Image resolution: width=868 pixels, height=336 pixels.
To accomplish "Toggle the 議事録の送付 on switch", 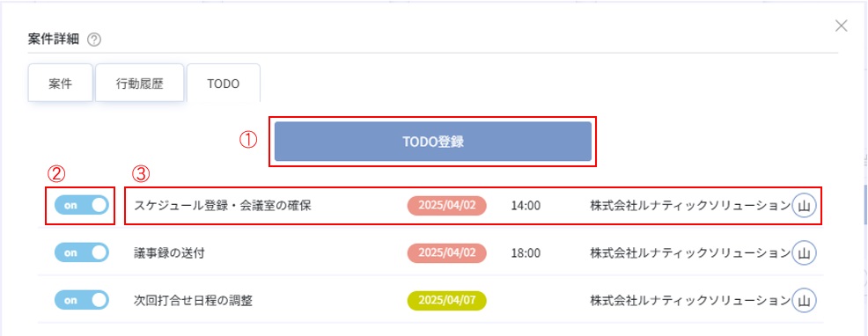I will [x=81, y=252].
